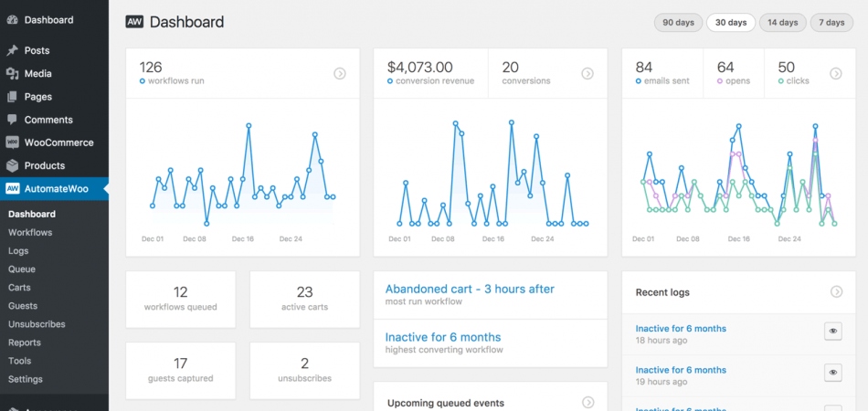The image size is (868, 411).
Task: Toggle eye icon on first recent log
Action: pyautogui.click(x=832, y=332)
